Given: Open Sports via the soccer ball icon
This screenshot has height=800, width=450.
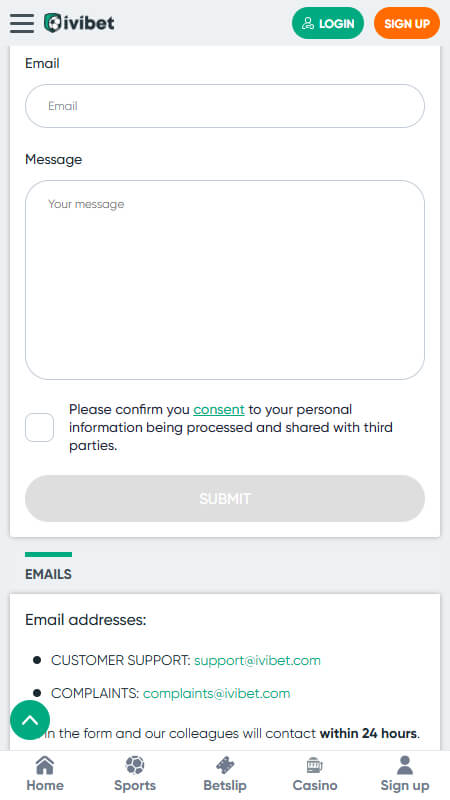Looking at the screenshot, I should click(135, 765).
